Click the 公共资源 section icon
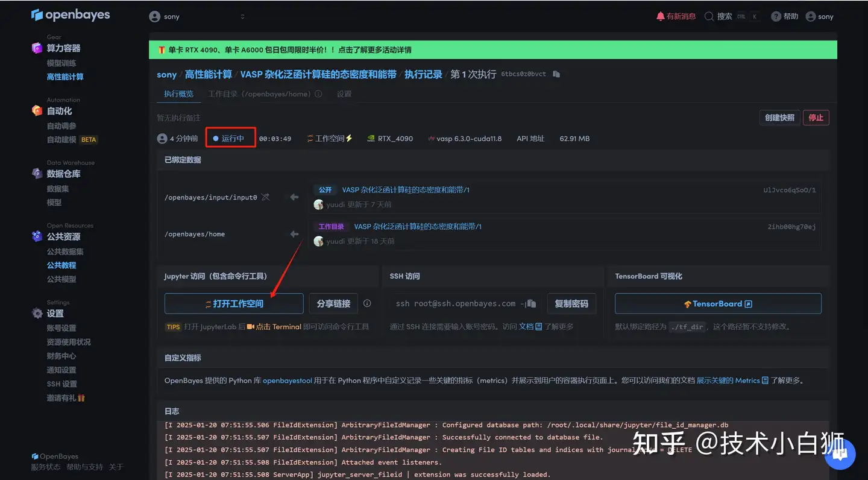This screenshot has width=868, height=480. click(x=37, y=236)
